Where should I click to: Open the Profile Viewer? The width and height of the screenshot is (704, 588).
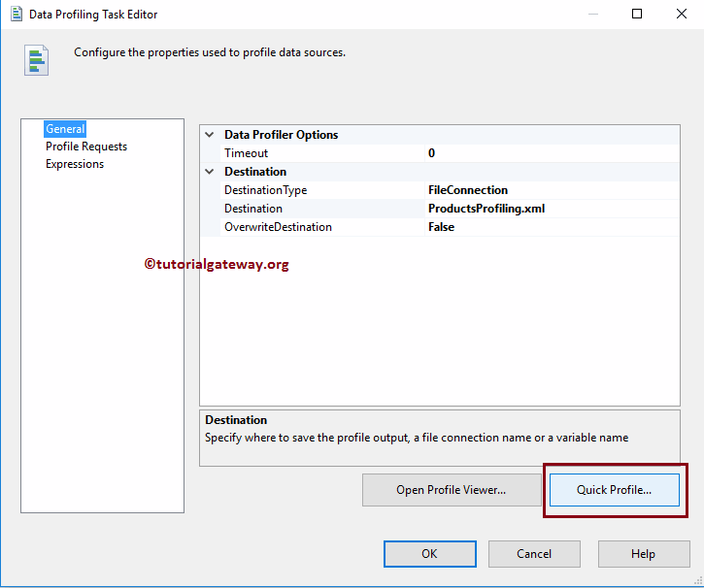(452, 490)
